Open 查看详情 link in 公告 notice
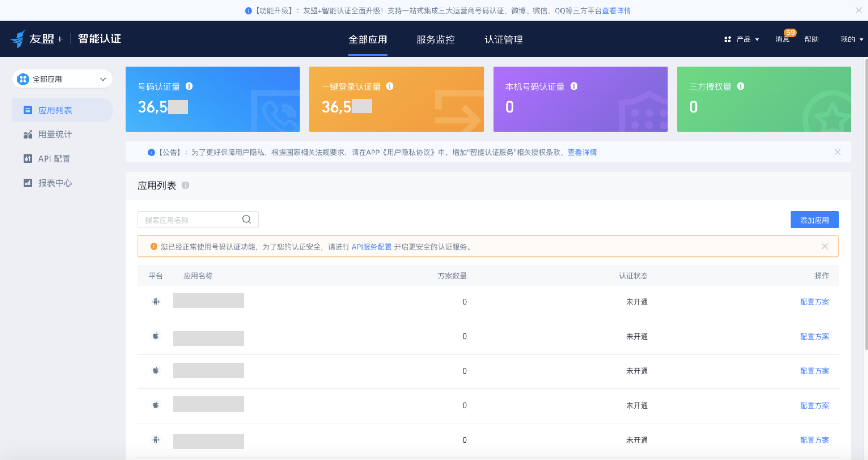This screenshot has width=868, height=460. pos(582,152)
